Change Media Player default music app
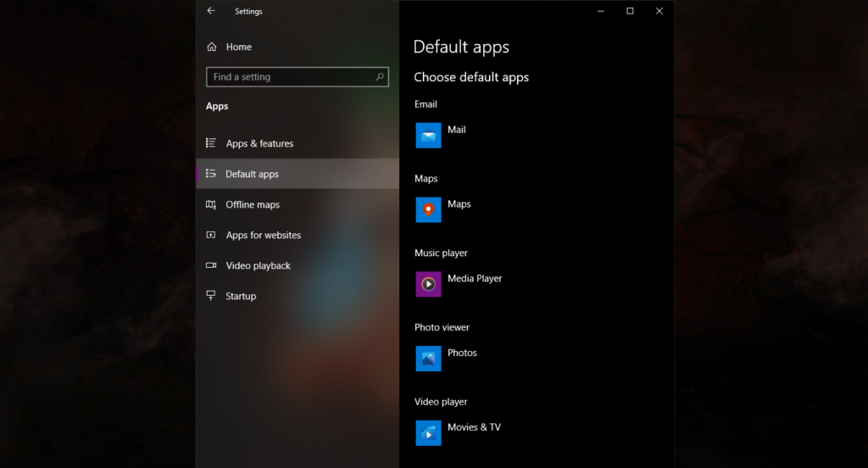Screen dimensions: 868x468 [475, 278]
